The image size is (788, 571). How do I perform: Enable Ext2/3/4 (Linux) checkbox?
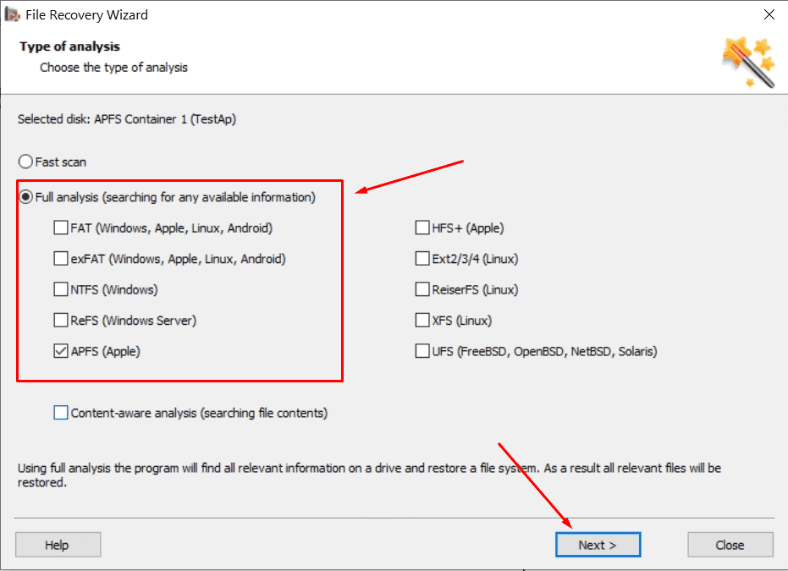422,259
